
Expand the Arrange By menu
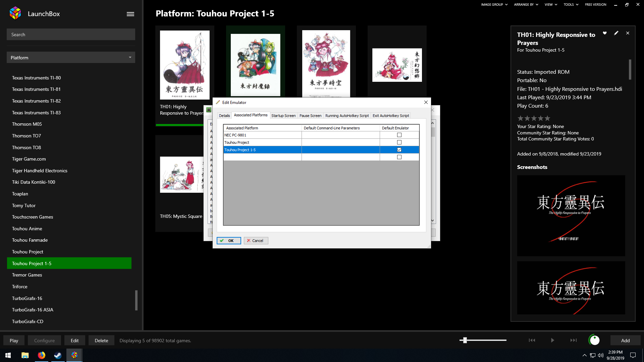coord(526,5)
